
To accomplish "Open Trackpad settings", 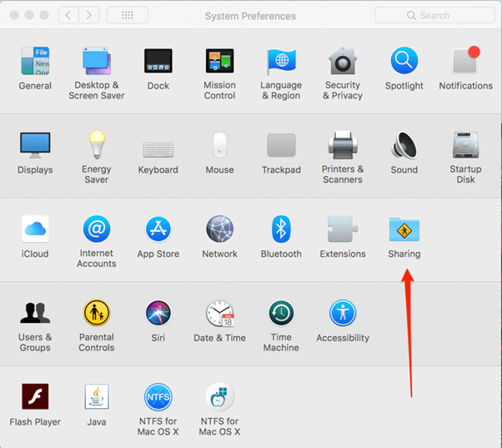I will (x=281, y=145).
